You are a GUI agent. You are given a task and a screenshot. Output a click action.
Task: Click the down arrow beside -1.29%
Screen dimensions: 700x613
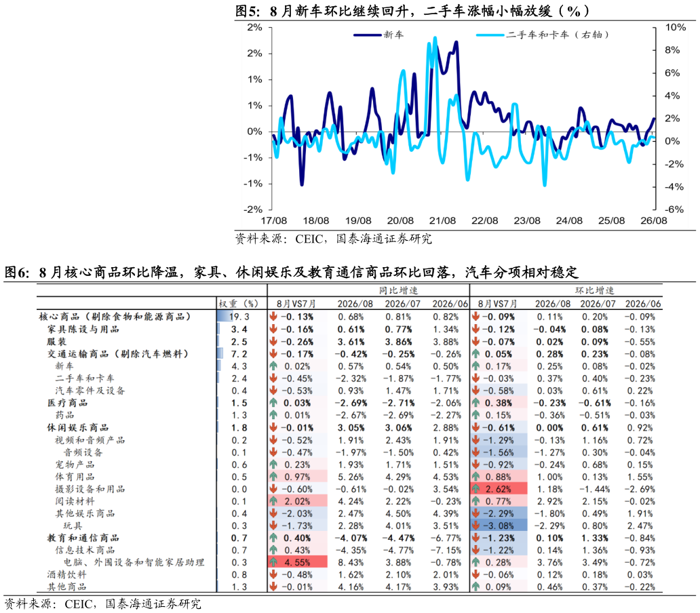475,440
